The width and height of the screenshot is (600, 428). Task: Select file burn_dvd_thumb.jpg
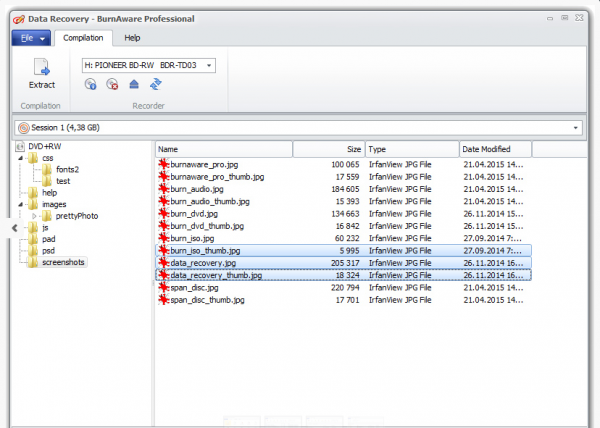(x=207, y=226)
